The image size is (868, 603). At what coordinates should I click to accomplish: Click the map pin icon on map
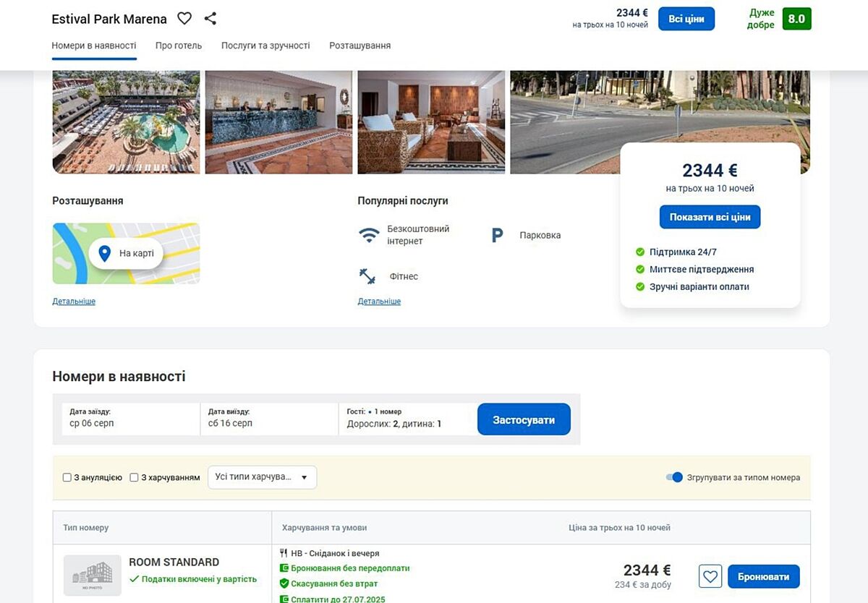point(104,253)
